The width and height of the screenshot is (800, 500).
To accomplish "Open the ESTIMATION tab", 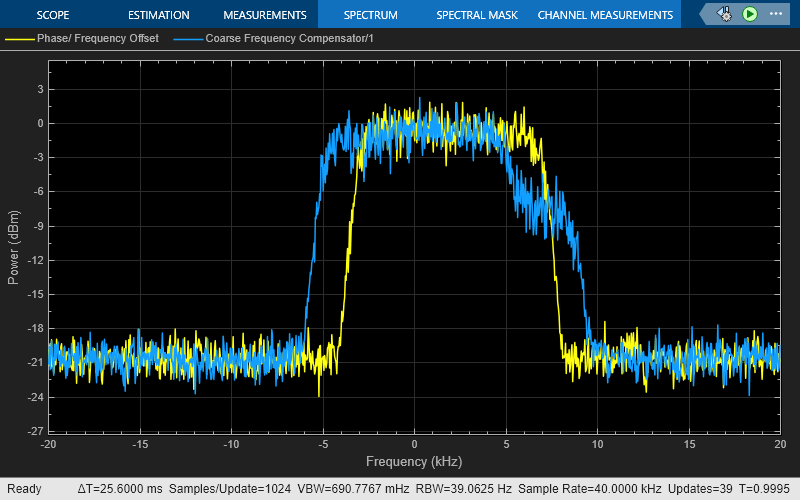I will 159,15.
